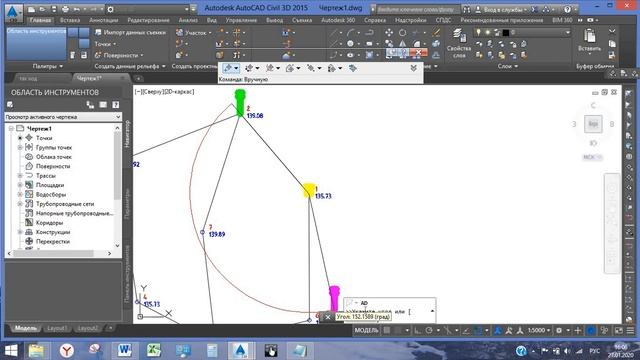
Task: Expand the Слои panel dropdown
Action: (x=508, y=66)
